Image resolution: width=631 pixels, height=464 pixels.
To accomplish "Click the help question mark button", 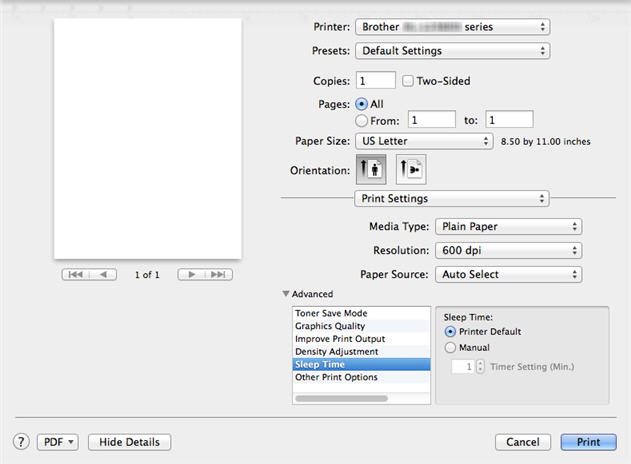I will [20, 441].
